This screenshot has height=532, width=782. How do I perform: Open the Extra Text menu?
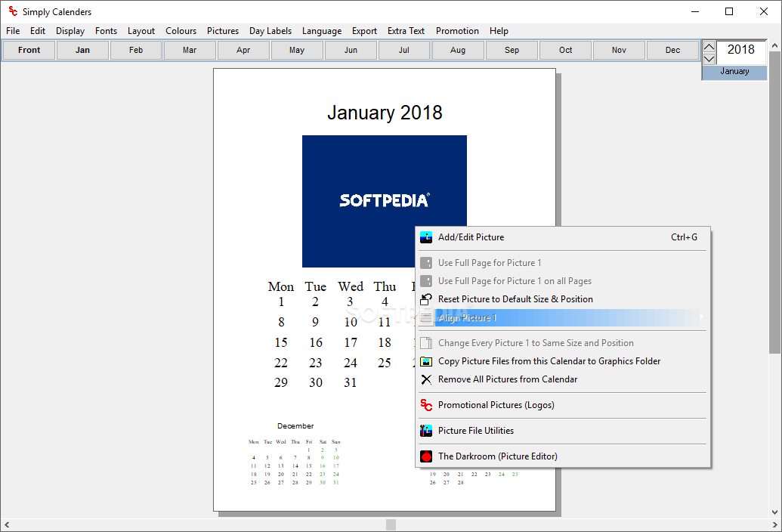406,31
